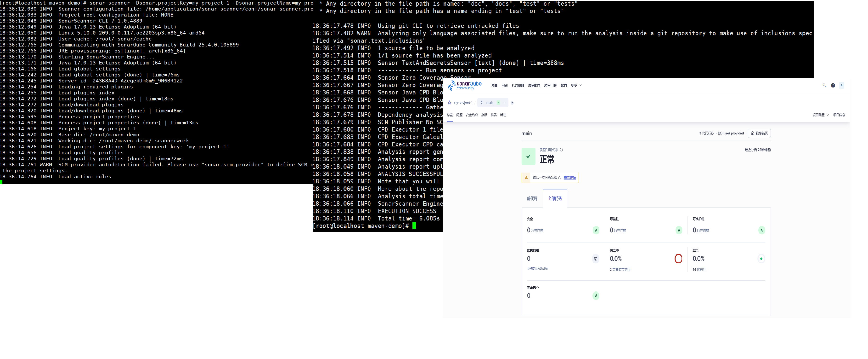Click the Security rating A badge

click(x=596, y=231)
